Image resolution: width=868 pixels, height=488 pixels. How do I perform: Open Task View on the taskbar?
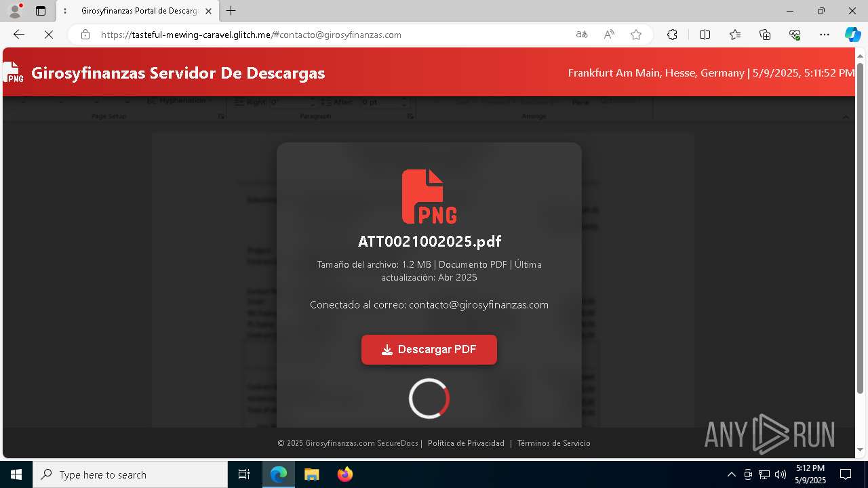pyautogui.click(x=244, y=474)
